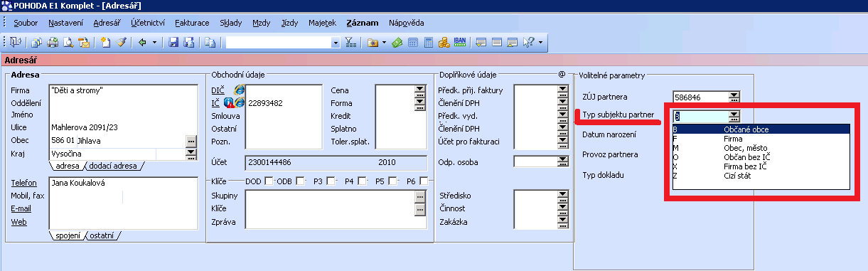Open the Fakturace menu
This screenshot has height=271, width=868.
[x=192, y=23]
